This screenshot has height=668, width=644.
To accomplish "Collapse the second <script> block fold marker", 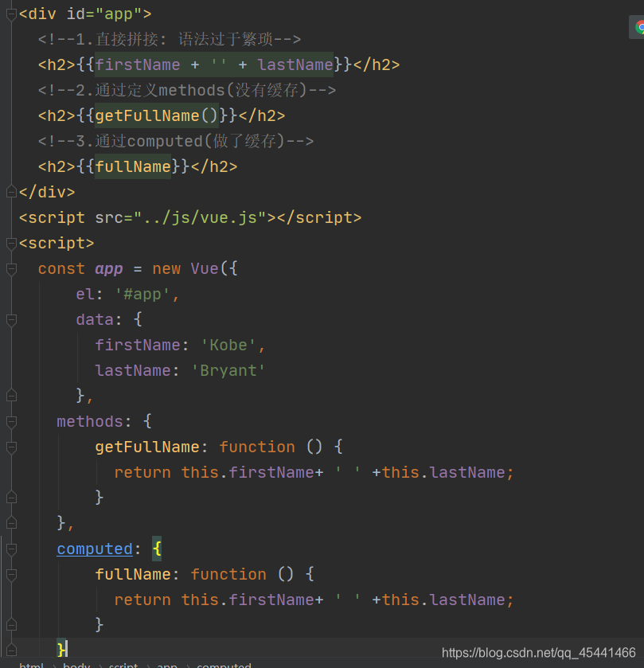I will click(x=11, y=244).
